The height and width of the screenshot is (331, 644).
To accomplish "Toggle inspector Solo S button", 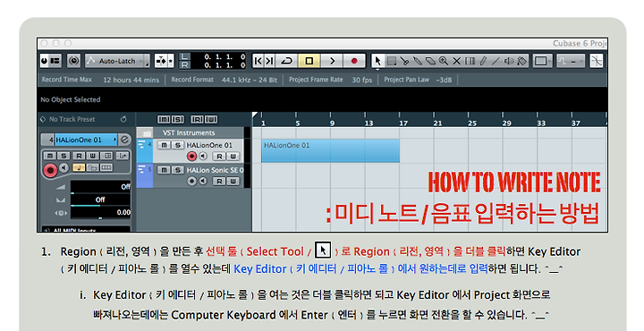I will click(x=64, y=156).
